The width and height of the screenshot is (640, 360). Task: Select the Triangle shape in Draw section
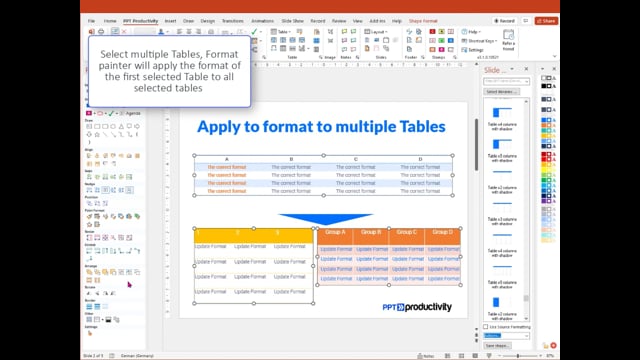coord(121,127)
